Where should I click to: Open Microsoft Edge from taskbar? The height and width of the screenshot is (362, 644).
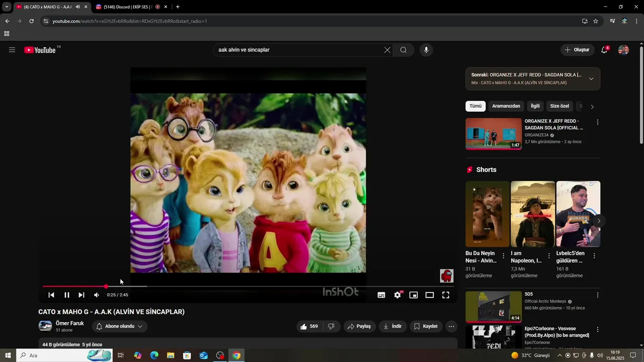(x=154, y=355)
